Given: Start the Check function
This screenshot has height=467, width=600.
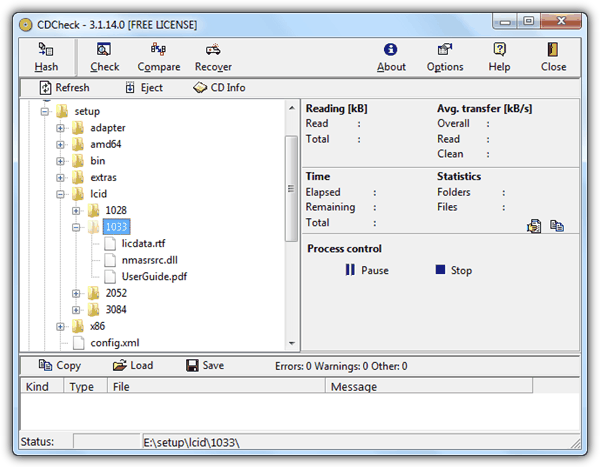Looking at the screenshot, I should (104, 57).
